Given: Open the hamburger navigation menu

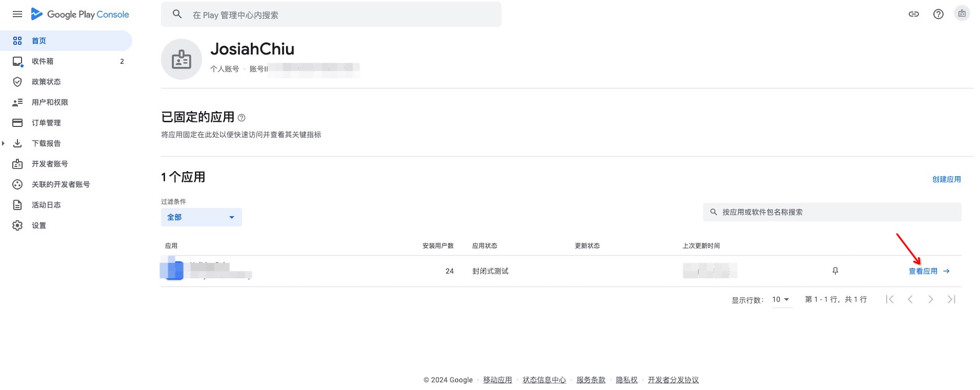Looking at the screenshot, I should tap(17, 14).
